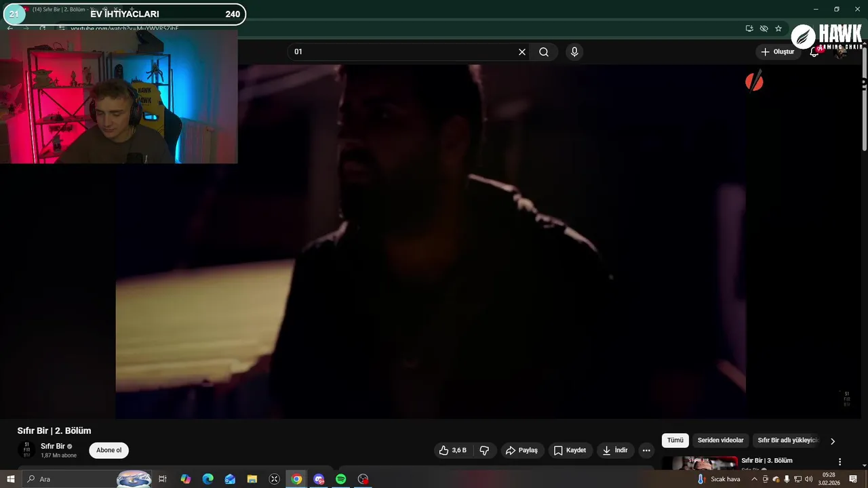Open Sıfır Bir | 3. Bölüm title
The image size is (868, 488).
767,461
